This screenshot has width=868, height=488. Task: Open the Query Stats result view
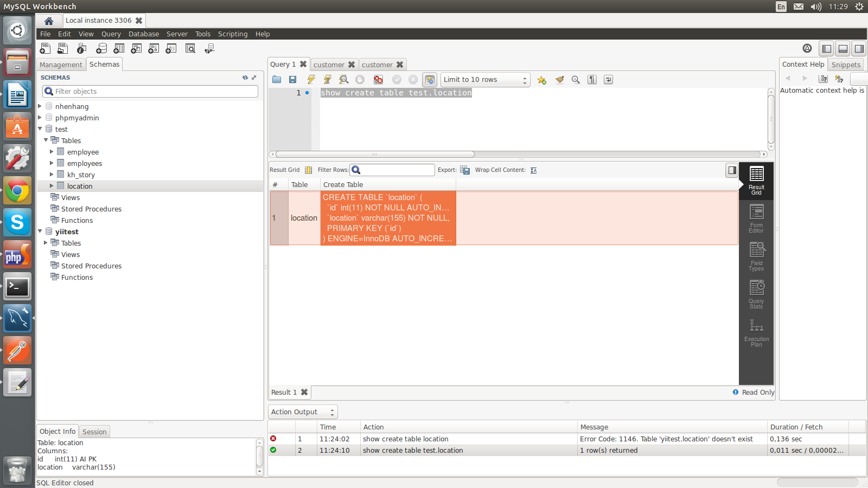point(756,294)
